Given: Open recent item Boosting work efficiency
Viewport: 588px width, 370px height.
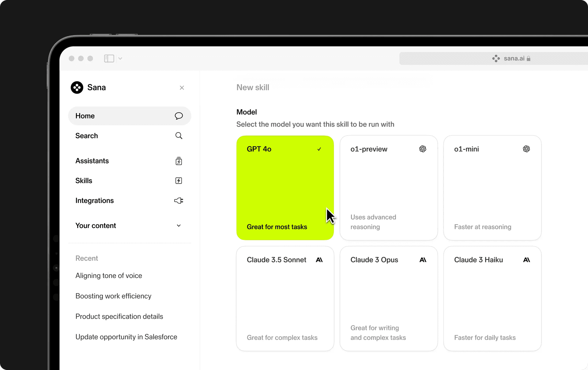Looking at the screenshot, I should (113, 296).
